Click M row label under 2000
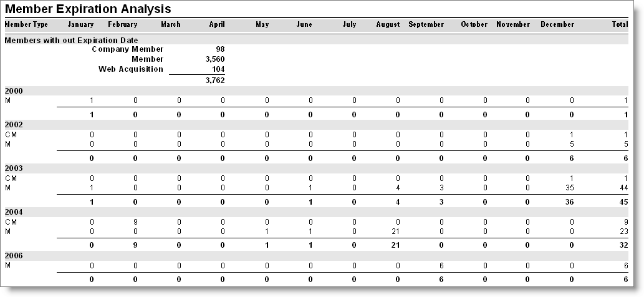This screenshot has width=644, height=297. click(x=8, y=100)
